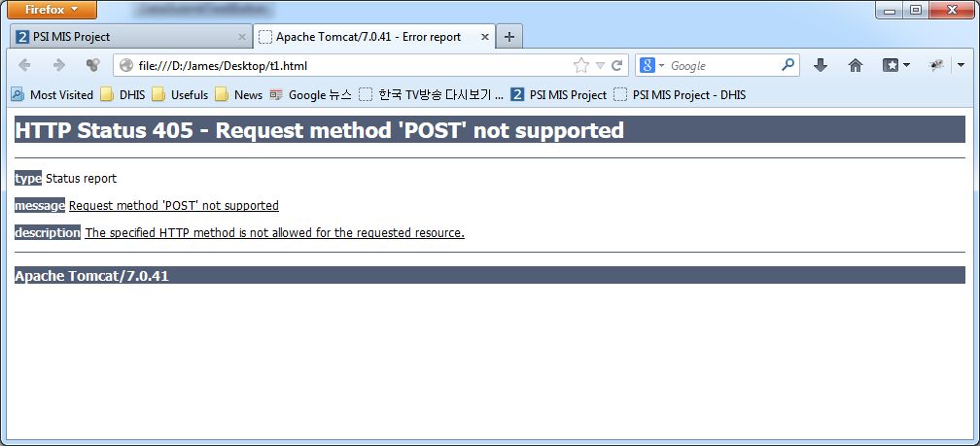Go back one page

pyautogui.click(x=25, y=65)
